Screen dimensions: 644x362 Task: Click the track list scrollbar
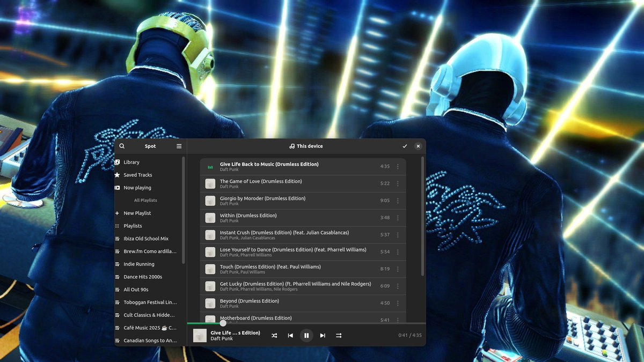pos(422,217)
